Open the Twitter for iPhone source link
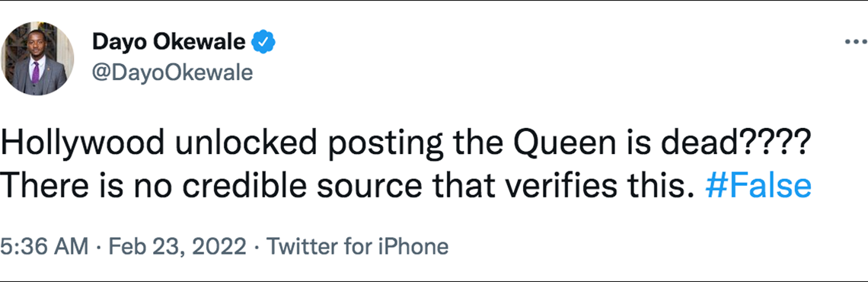Image resolution: width=868 pixels, height=282 pixels. click(358, 246)
